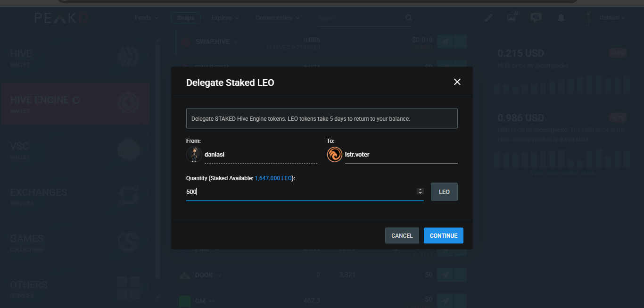
Task: Open the Snaps tab
Action: [x=186, y=18]
